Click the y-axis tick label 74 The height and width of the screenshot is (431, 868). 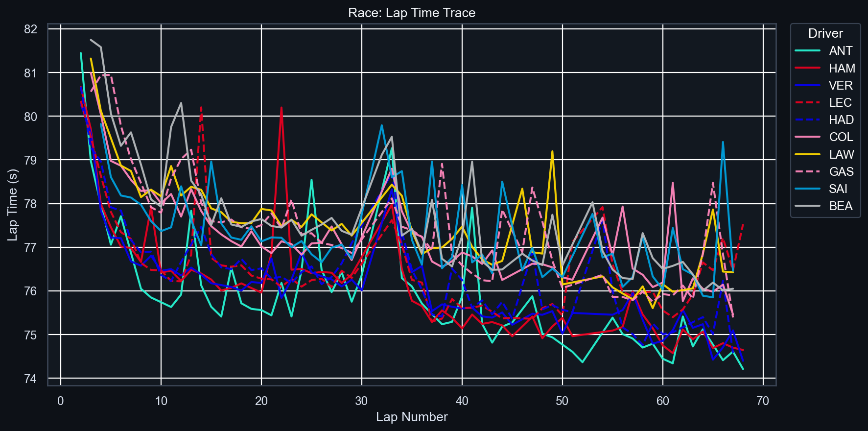click(x=30, y=379)
